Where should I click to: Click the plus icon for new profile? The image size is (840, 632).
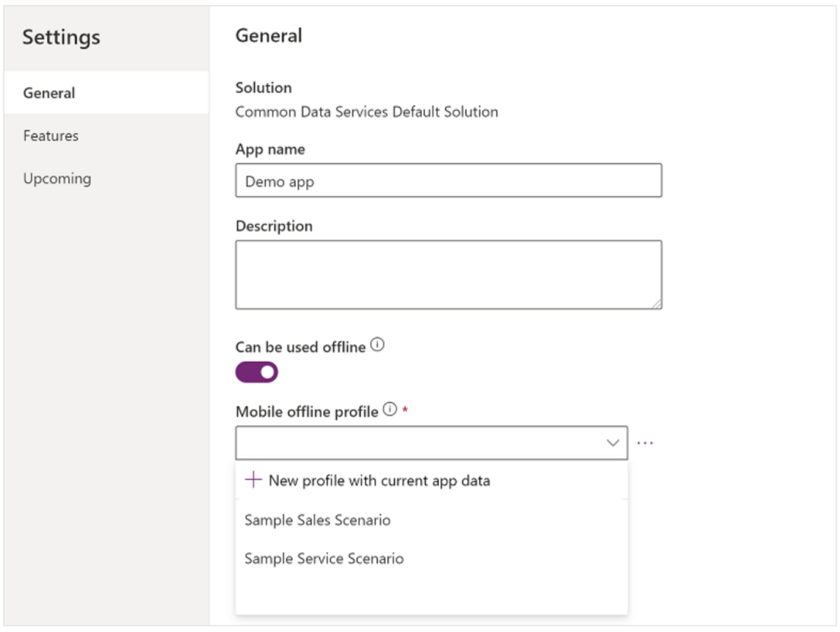(253, 480)
